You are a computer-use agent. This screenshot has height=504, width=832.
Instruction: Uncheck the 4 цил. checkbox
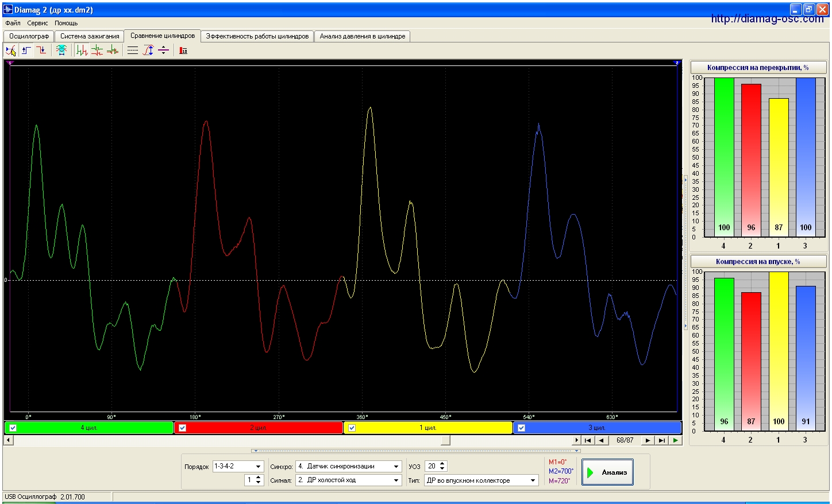coord(13,428)
